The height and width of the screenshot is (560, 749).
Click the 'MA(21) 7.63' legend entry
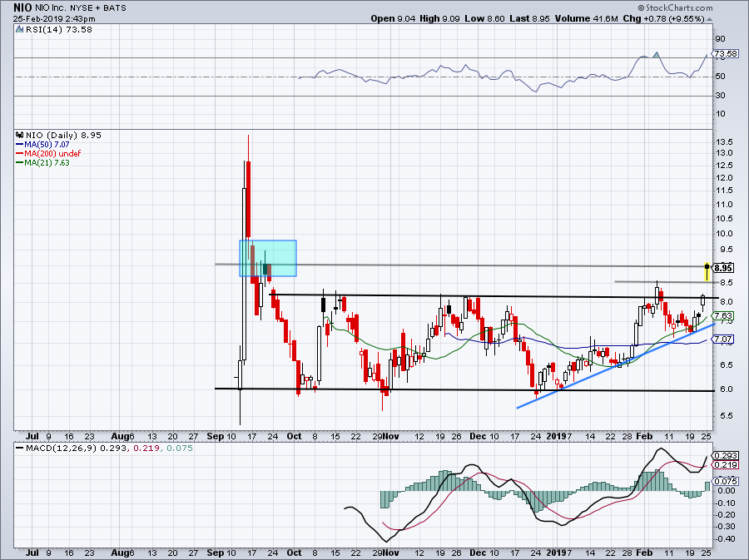[43, 162]
